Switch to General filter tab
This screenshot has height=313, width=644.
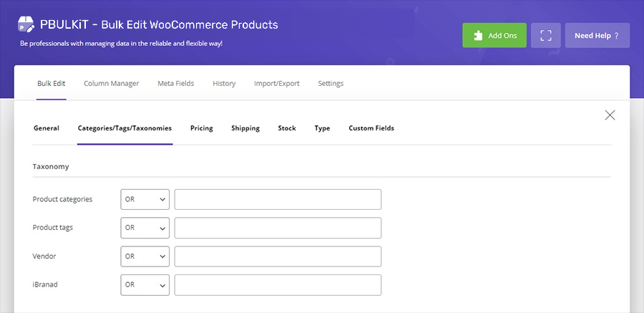47,128
